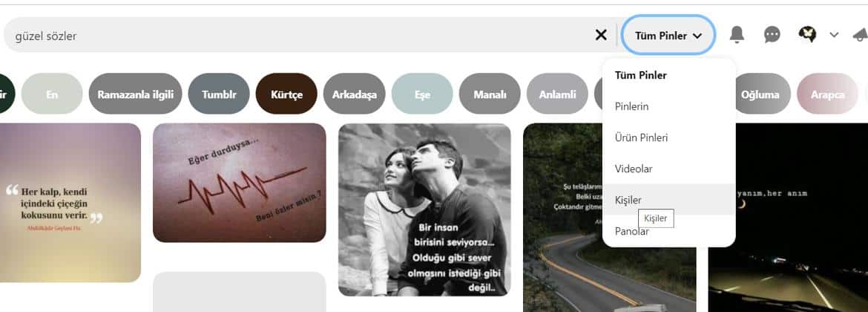The image size is (868, 312).
Task: Choose Videolar from the filter menu
Action: [668, 169]
